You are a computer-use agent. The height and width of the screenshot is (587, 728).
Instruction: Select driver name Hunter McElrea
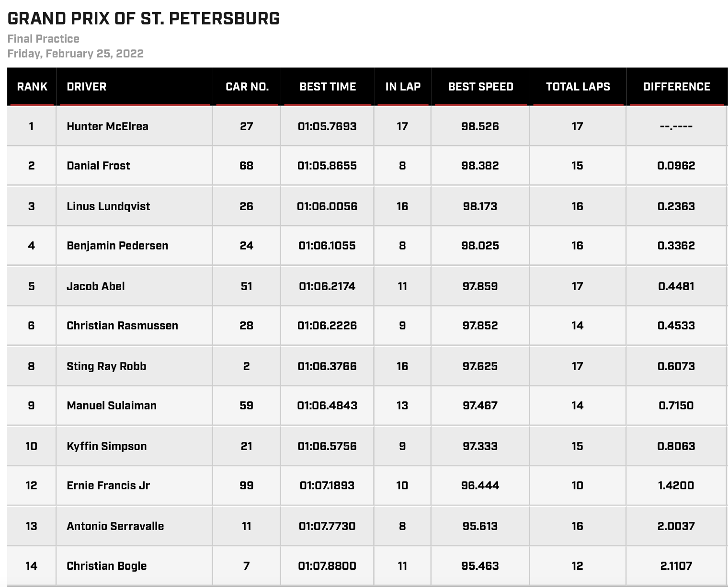click(x=107, y=126)
